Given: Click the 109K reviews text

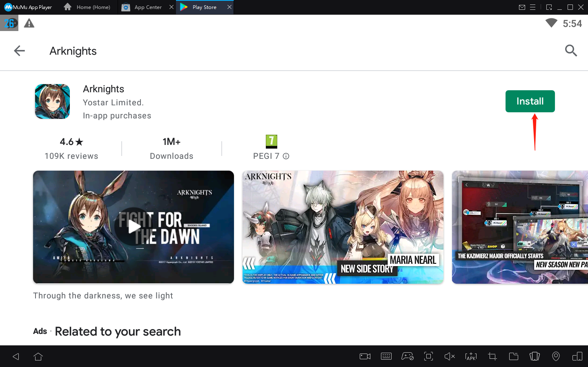Looking at the screenshot, I should click(71, 156).
